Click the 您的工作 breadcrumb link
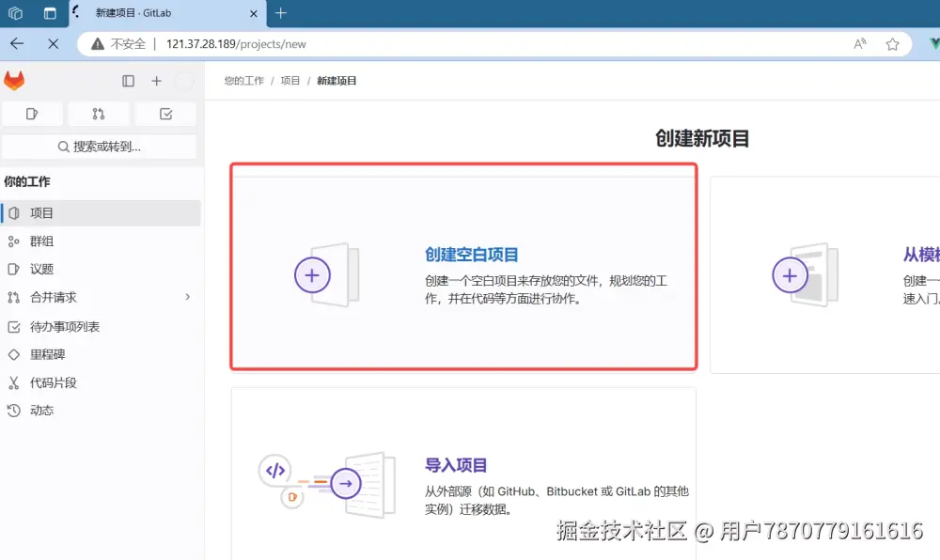The width and height of the screenshot is (940, 560). click(244, 81)
